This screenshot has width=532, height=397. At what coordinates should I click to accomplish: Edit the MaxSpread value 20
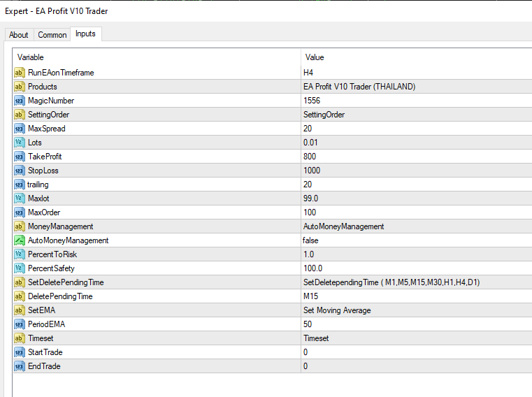(308, 129)
